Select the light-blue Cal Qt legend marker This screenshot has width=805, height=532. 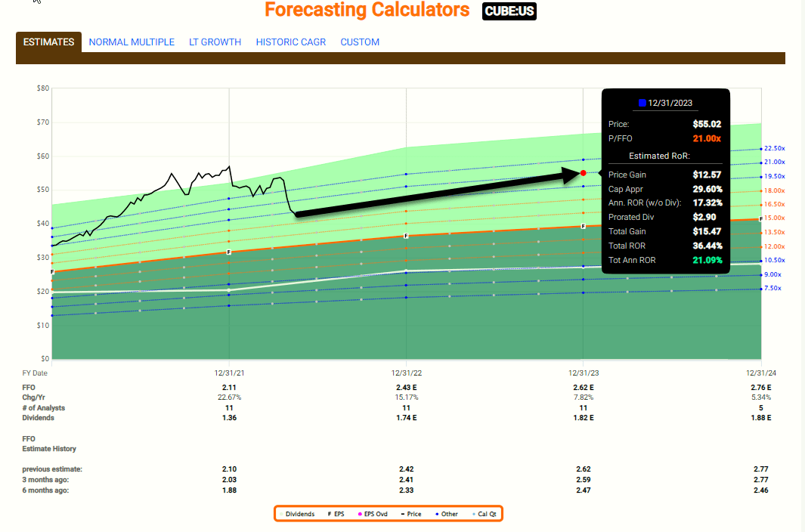click(x=473, y=514)
